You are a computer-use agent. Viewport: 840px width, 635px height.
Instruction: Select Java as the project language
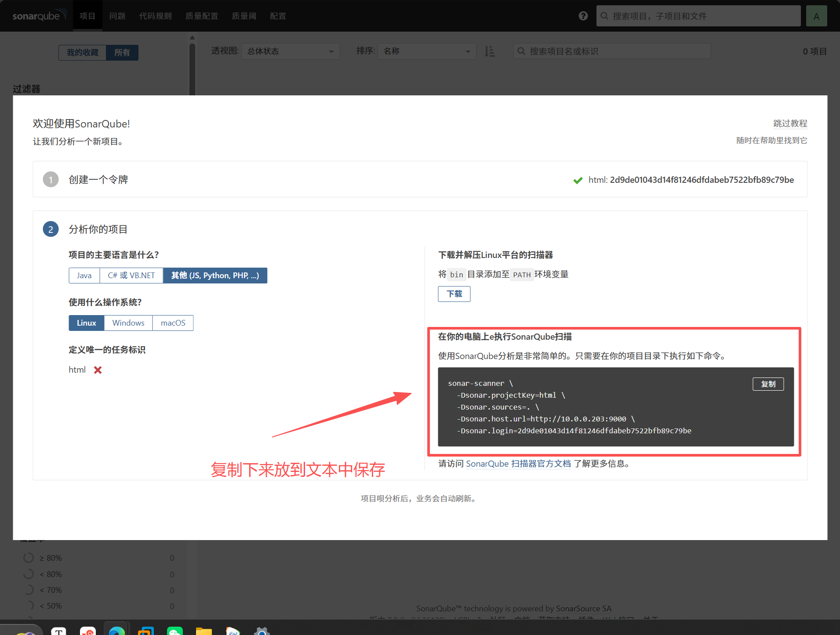(x=84, y=276)
